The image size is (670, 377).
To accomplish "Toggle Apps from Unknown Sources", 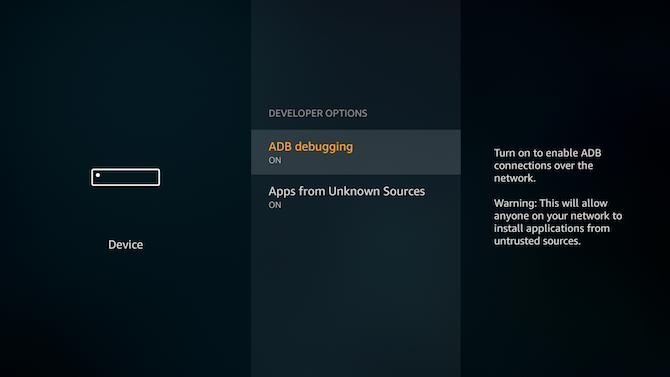I will pos(356,197).
